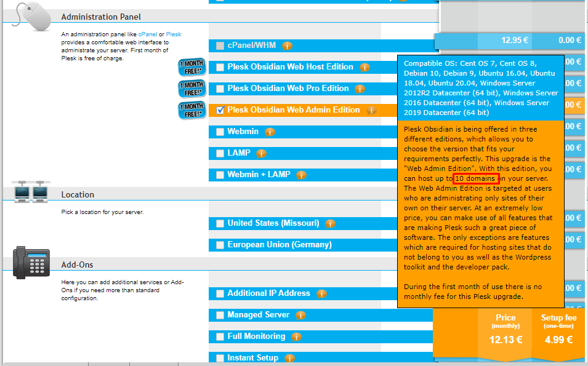Click the Webmin + LAMP label
The height and width of the screenshot is (366, 588).
pos(259,175)
